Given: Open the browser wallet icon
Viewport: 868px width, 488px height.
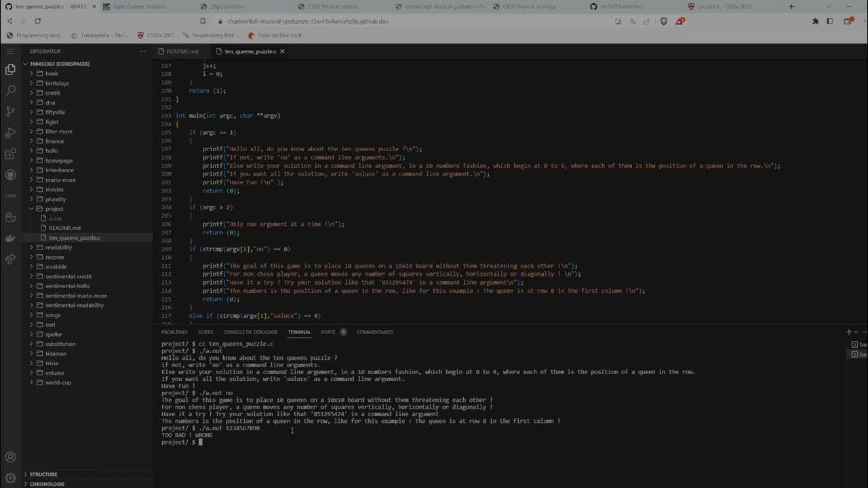Looking at the screenshot, I should [847, 21].
